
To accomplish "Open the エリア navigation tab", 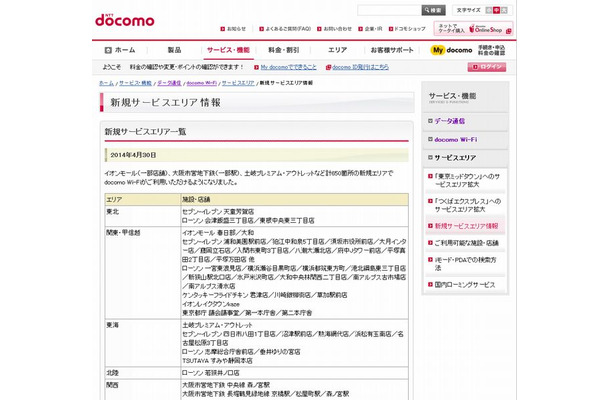I will (x=337, y=50).
